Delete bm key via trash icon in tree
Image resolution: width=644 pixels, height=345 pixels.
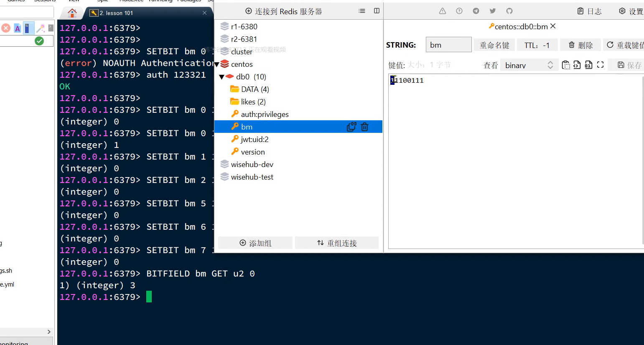click(364, 127)
